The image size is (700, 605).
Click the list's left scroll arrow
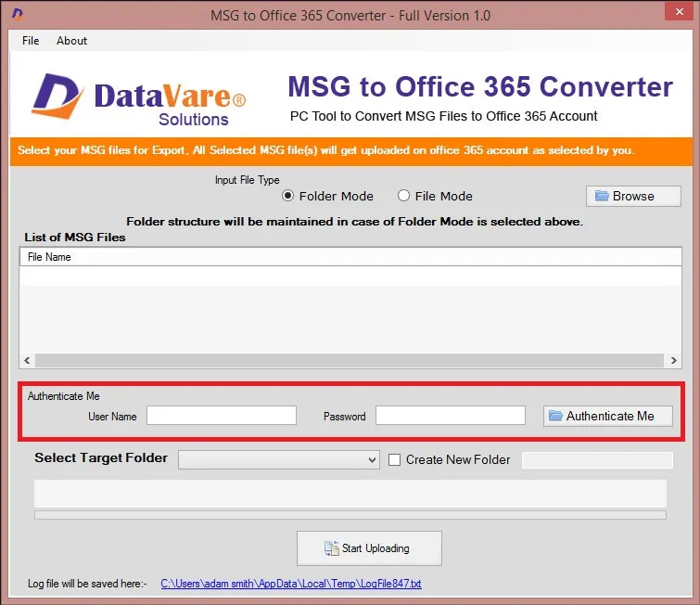pos(27,360)
